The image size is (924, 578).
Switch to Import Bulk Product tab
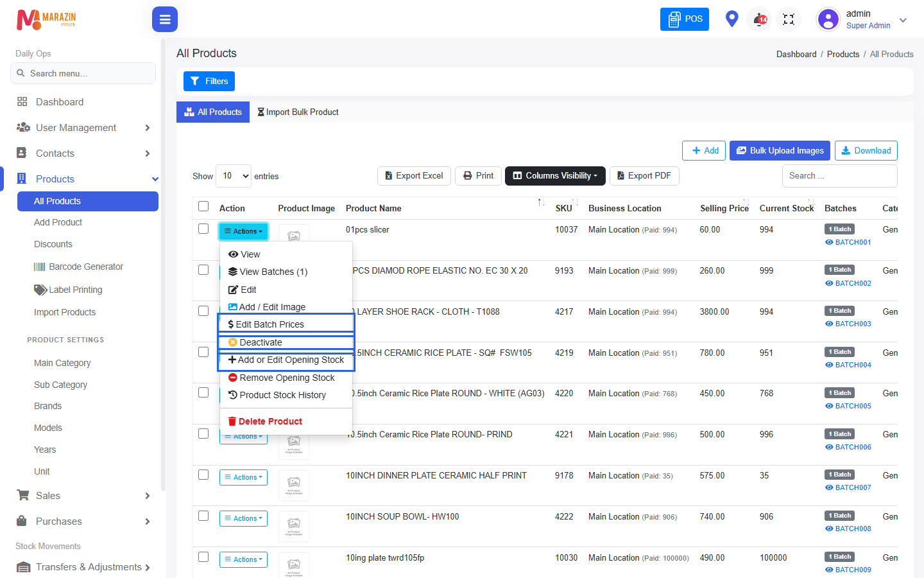coord(298,112)
